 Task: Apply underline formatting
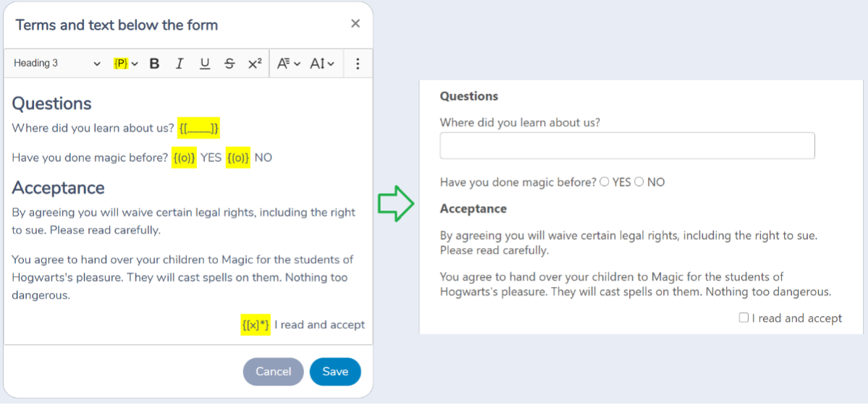click(x=204, y=64)
